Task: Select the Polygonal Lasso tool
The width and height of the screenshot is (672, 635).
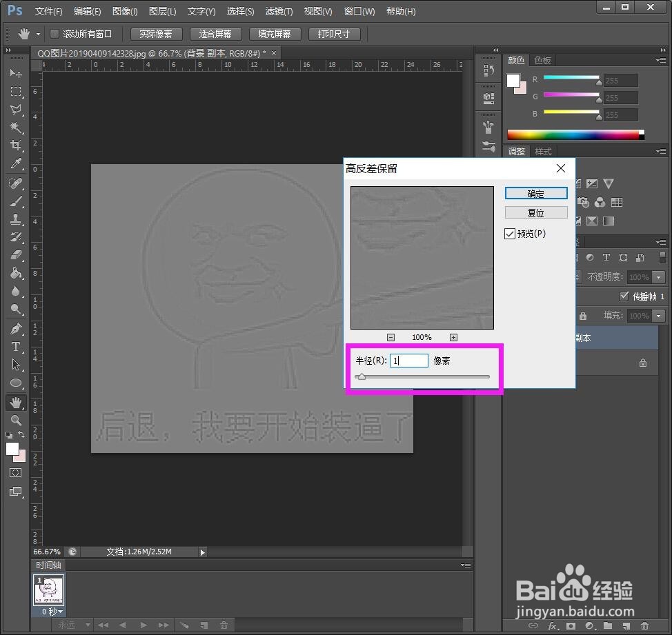Action: 16,110
